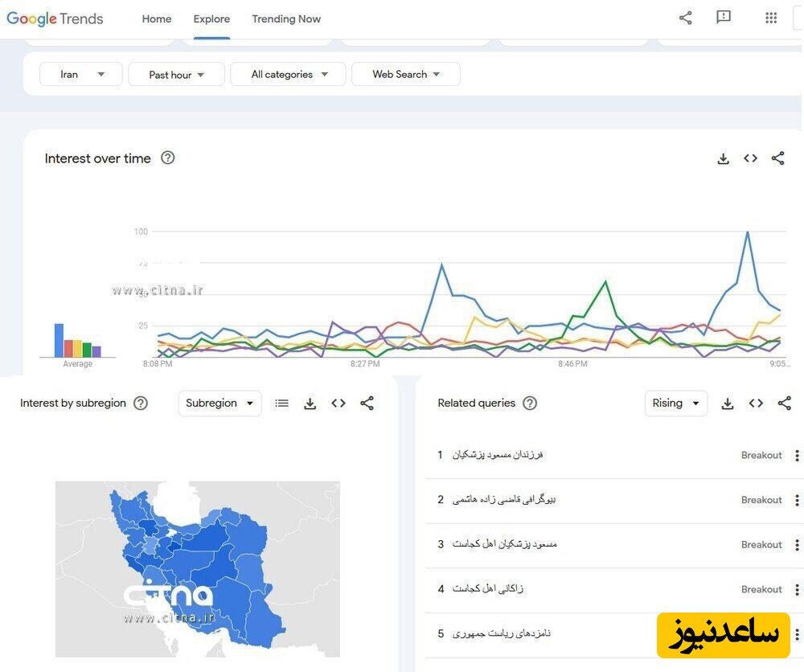Open the Google apps grid
This screenshot has height=672, width=804.
click(771, 18)
